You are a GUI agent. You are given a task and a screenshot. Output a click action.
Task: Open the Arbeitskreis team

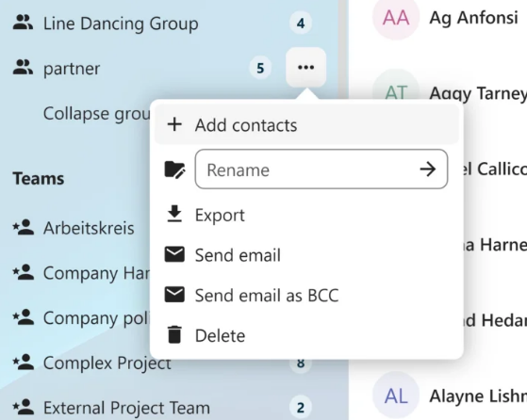click(x=89, y=228)
